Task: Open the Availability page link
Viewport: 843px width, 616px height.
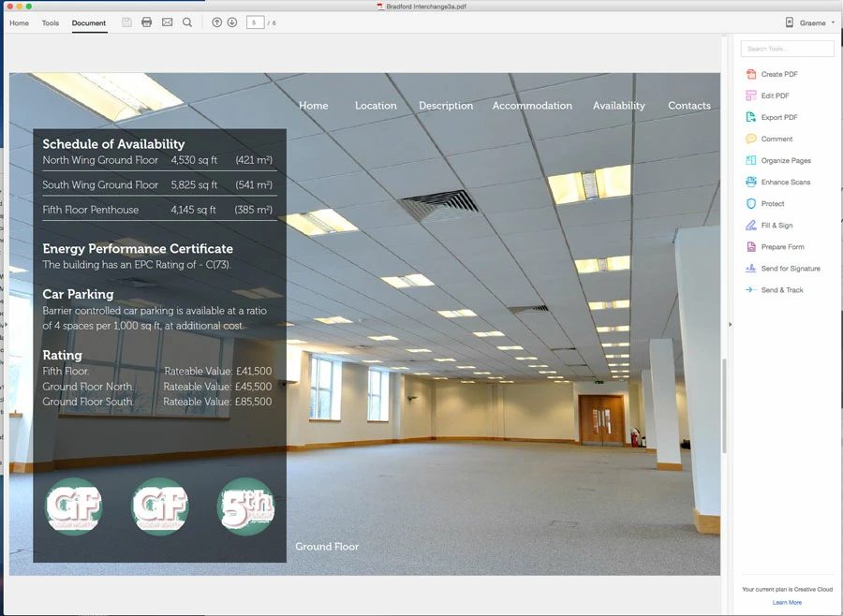Action: click(619, 106)
